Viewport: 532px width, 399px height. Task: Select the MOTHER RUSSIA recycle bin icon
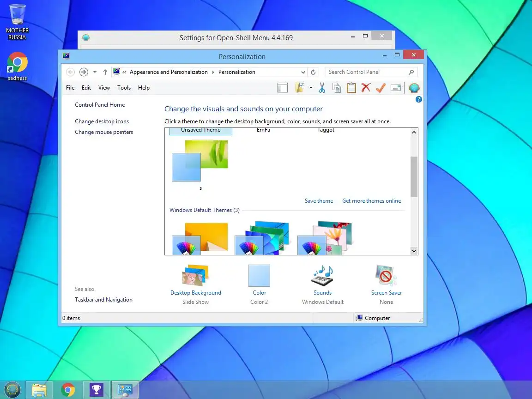tap(17, 22)
